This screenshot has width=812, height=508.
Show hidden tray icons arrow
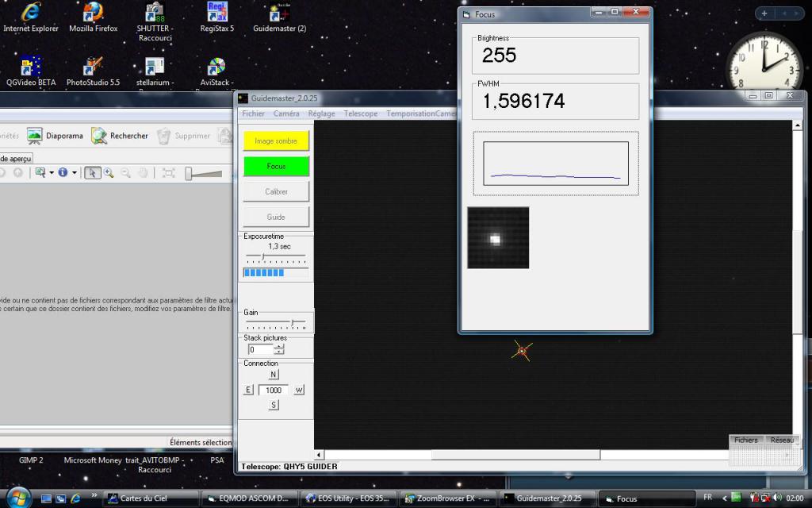coord(725,498)
